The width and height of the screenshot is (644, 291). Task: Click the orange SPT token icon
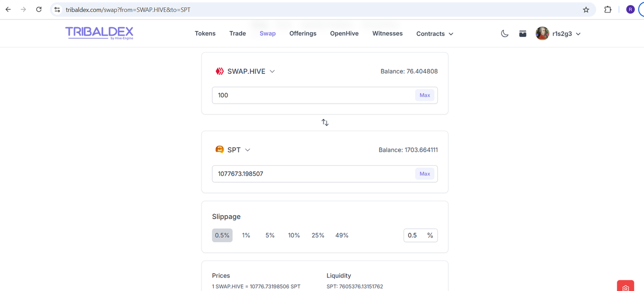(219, 149)
